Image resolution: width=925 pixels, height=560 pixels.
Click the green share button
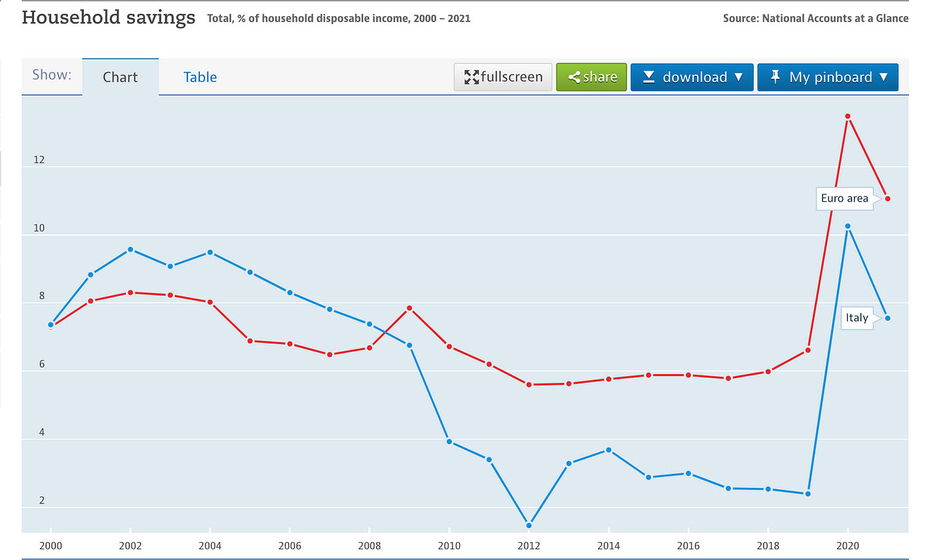click(592, 77)
